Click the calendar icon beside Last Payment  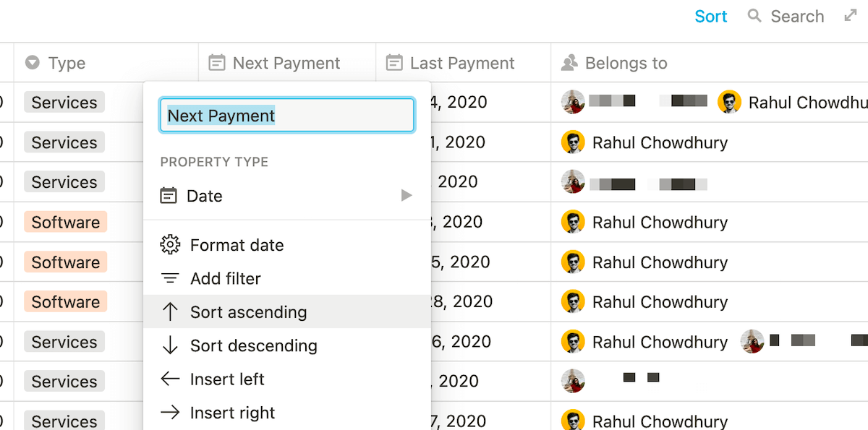(x=394, y=63)
